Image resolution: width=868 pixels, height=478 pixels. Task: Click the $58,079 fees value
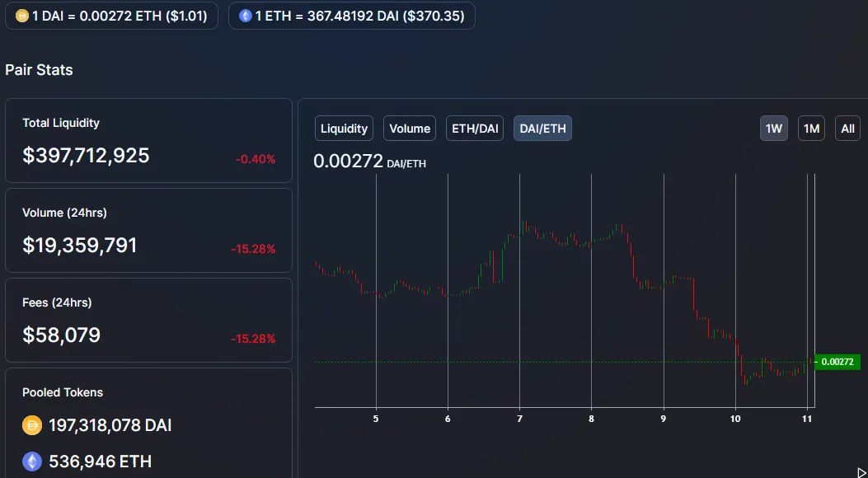[62, 335]
